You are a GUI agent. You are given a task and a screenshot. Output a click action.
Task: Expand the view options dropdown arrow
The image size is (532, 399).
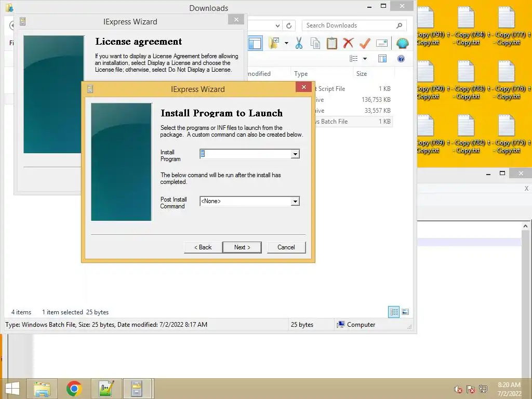coord(365,59)
